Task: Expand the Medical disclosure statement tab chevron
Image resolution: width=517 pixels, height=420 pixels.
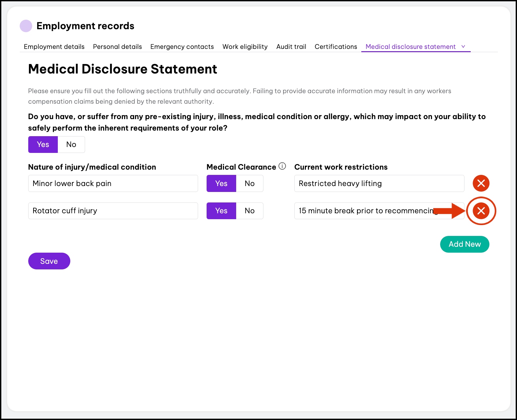Action: tap(463, 47)
